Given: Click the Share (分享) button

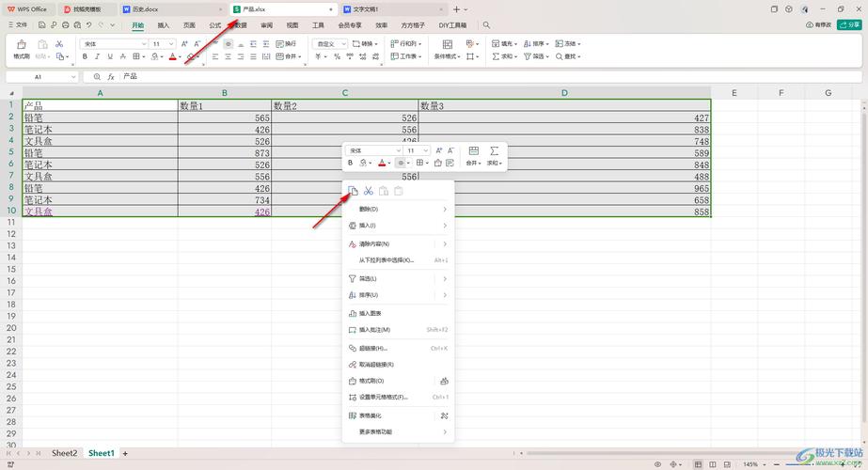Looking at the screenshot, I should click(x=849, y=25).
